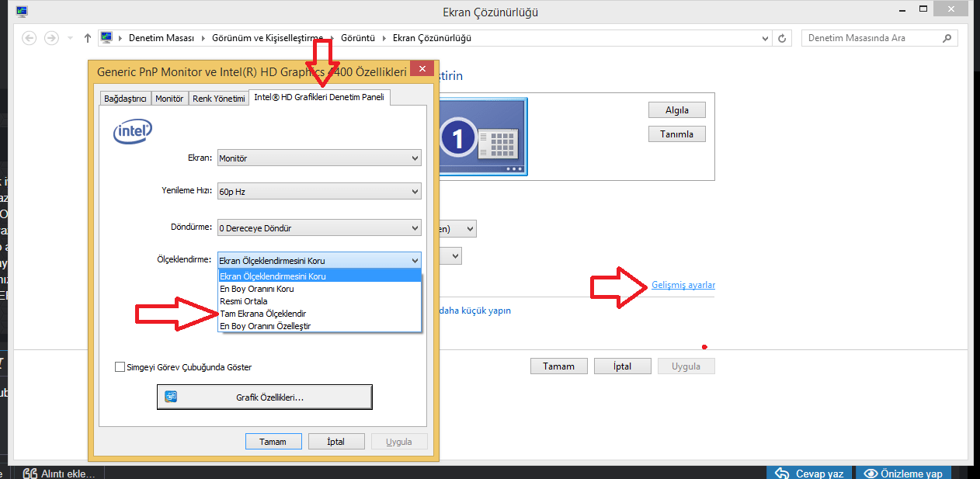Click the Cevap yaz button
Image resolution: width=980 pixels, height=479 pixels.
point(808,473)
